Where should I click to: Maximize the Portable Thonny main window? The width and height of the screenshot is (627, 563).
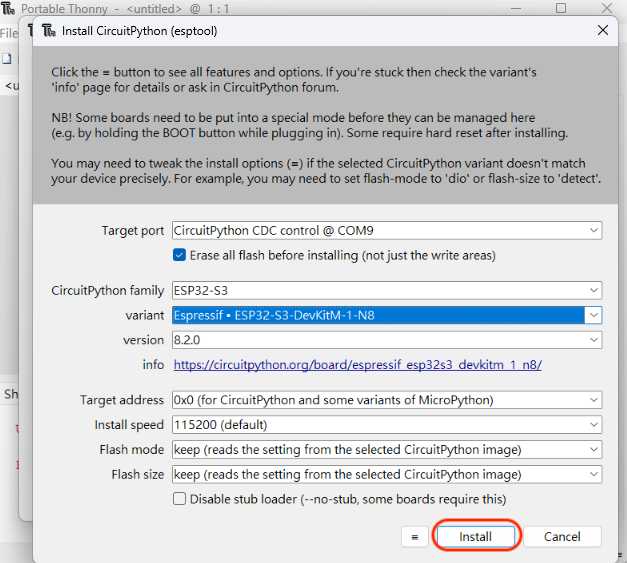(561, 8)
